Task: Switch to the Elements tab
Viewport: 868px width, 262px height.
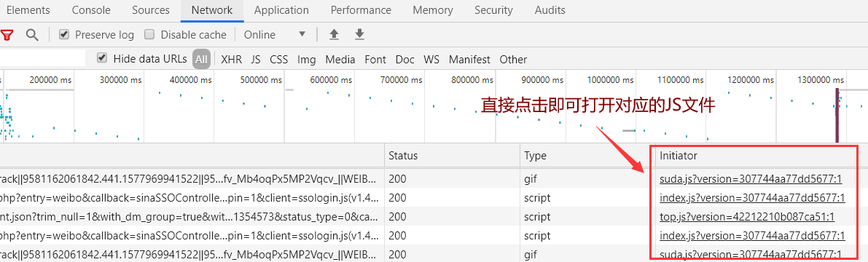Action: coord(28,10)
